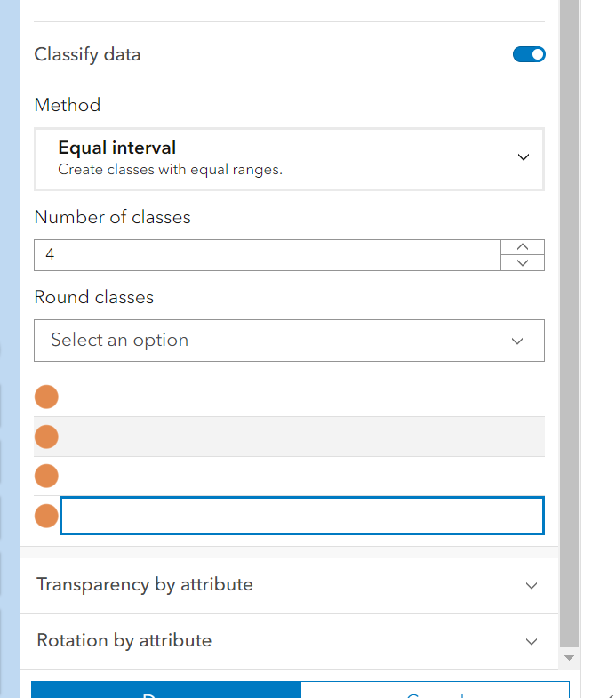Click the second class orange circle symbol

pyautogui.click(x=46, y=437)
